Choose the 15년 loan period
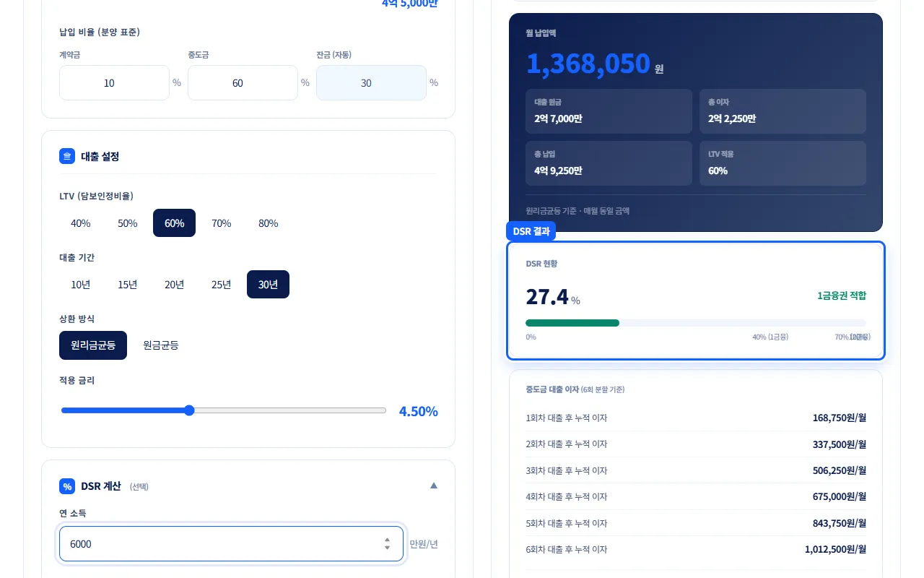Viewport: 924px width, 578px height. [128, 285]
